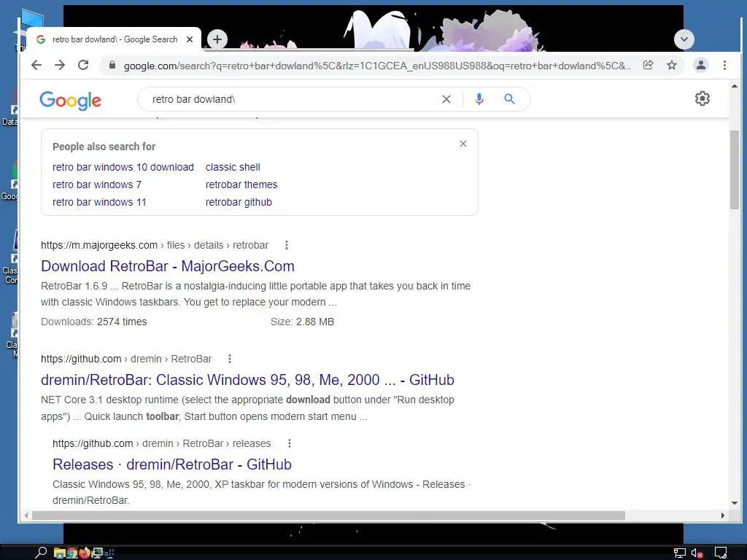Close the Google Search tab
The height and width of the screenshot is (560, 747).
click(x=190, y=39)
